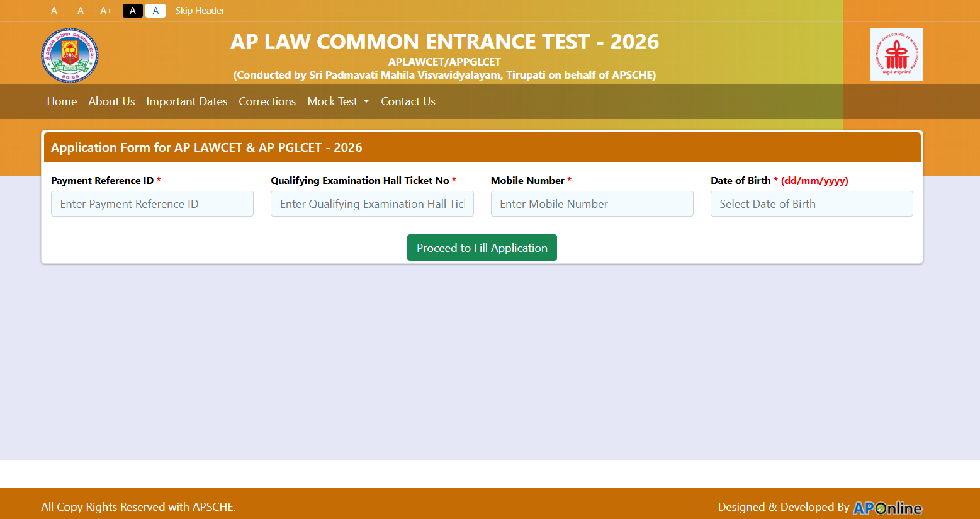This screenshot has width=980, height=519.
Task: Open Important Dates from navigation bar
Action: 186,101
